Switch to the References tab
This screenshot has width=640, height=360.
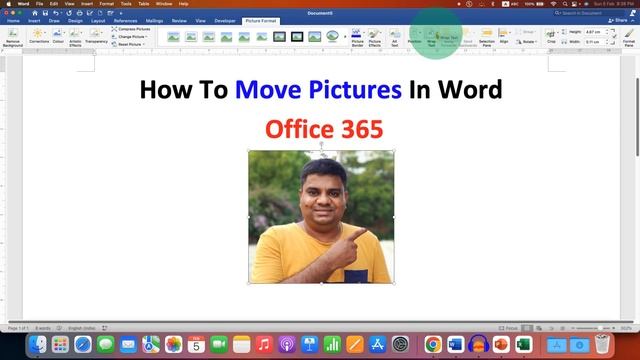pos(125,21)
